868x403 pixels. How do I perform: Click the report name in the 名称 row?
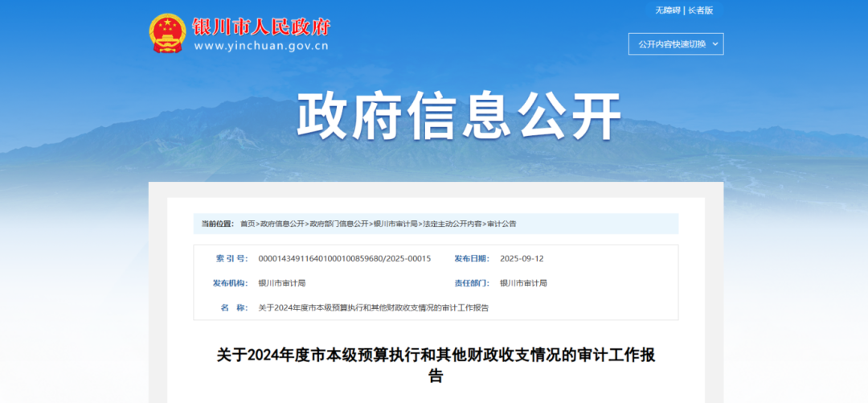(x=373, y=308)
